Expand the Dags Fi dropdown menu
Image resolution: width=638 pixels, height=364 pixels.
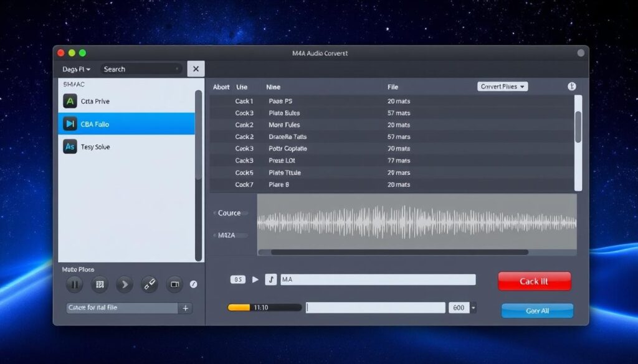[x=77, y=69]
